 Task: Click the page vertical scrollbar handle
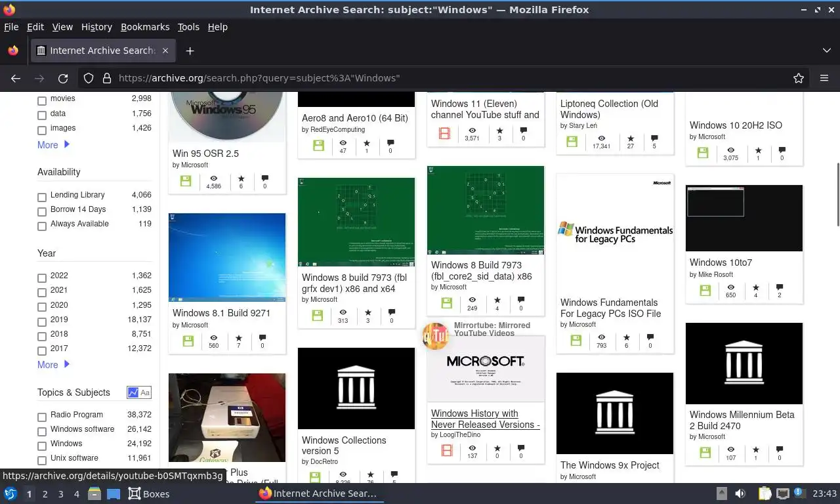(x=837, y=193)
